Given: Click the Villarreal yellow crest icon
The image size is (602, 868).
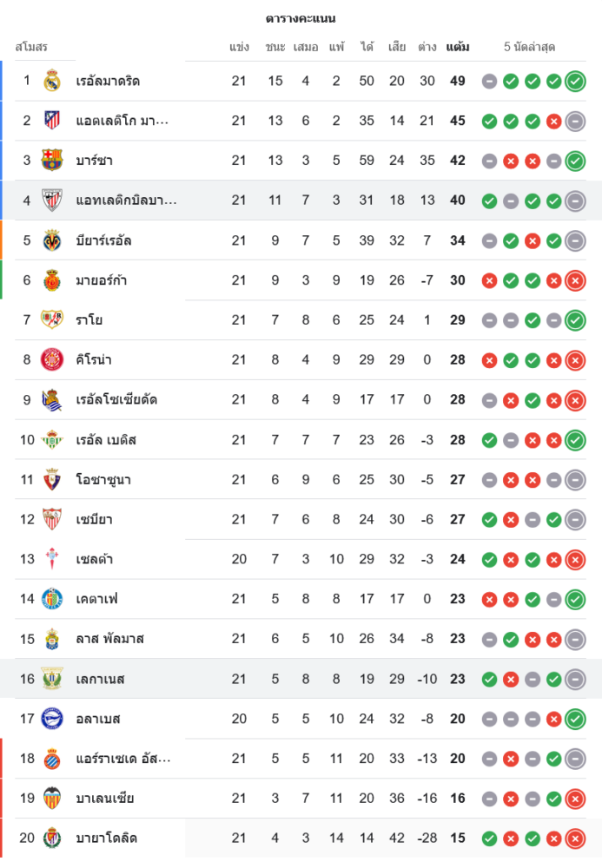Looking at the screenshot, I should [52, 240].
